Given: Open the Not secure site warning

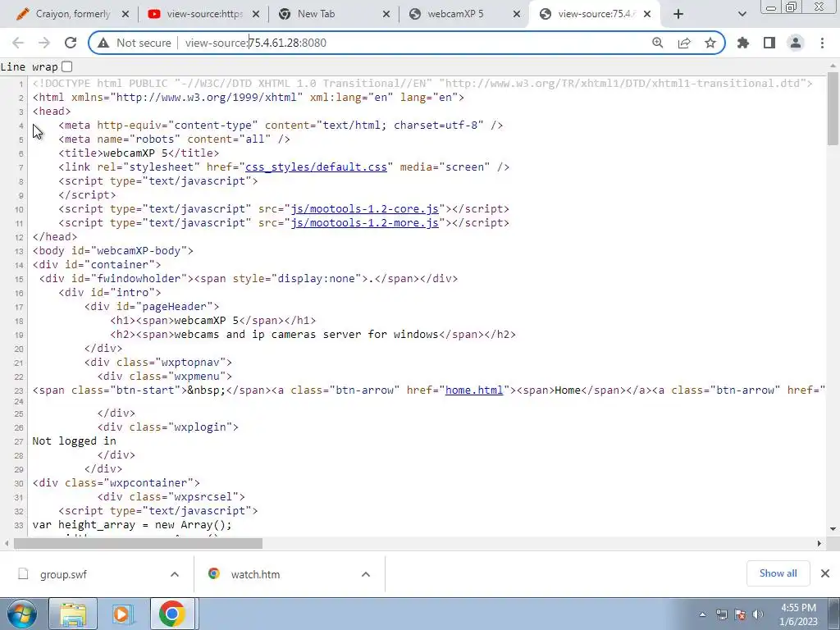Looking at the screenshot, I should [x=135, y=43].
